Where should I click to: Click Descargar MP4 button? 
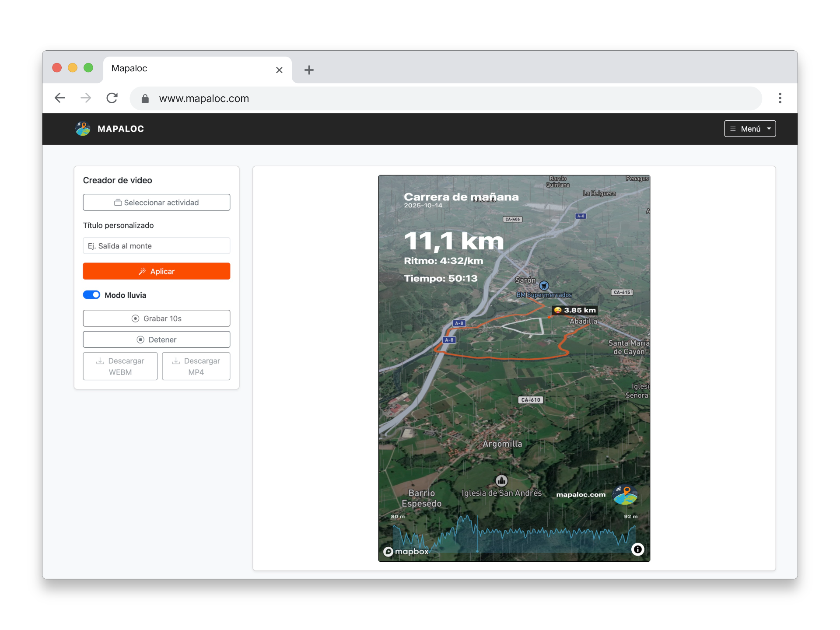tap(196, 366)
